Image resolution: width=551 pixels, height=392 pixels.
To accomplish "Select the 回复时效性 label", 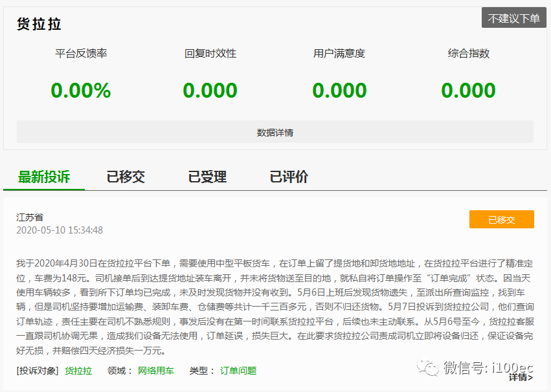I will (x=210, y=53).
